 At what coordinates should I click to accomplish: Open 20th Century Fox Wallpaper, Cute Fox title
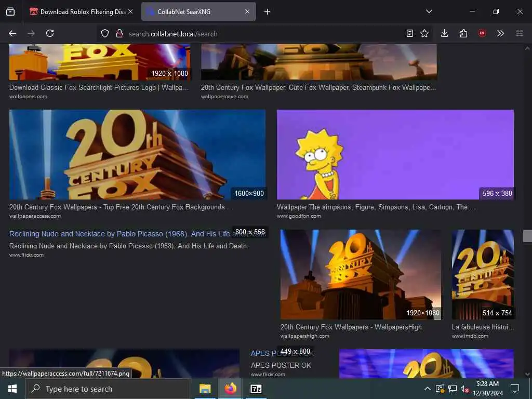click(318, 87)
